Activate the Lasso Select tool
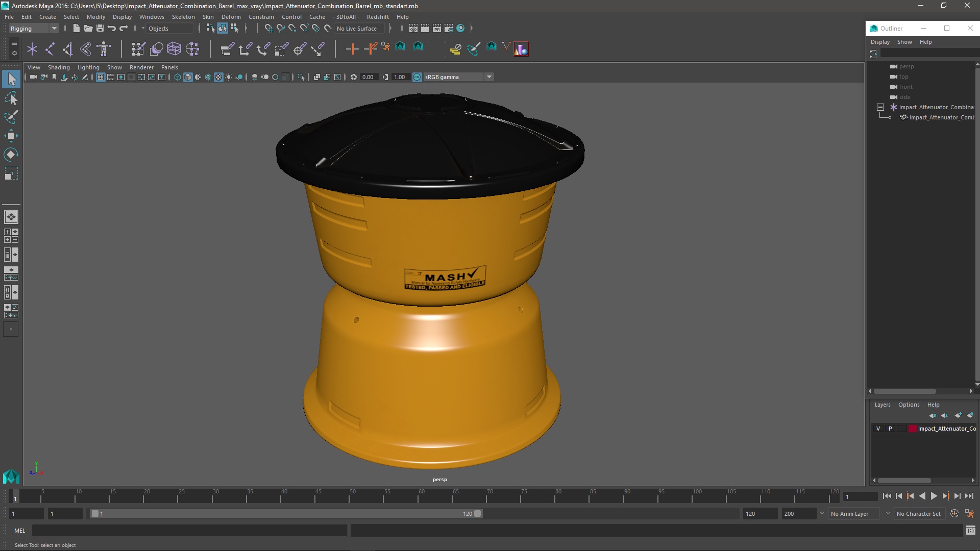The width and height of the screenshot is (980, 551). [x=11, y=98]
